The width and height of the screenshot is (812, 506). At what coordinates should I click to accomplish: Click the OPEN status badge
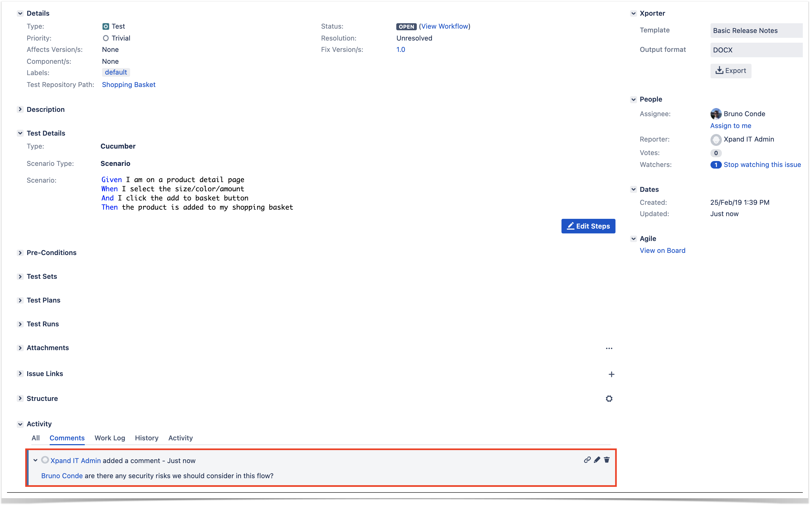pyautogui.click(x=406, y=27)
